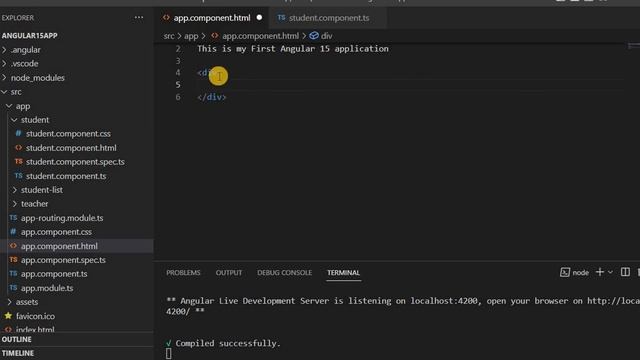Screen dimensions: 640x360
Task: Click the favicon.ico star icon
Action: click(8, 316)
